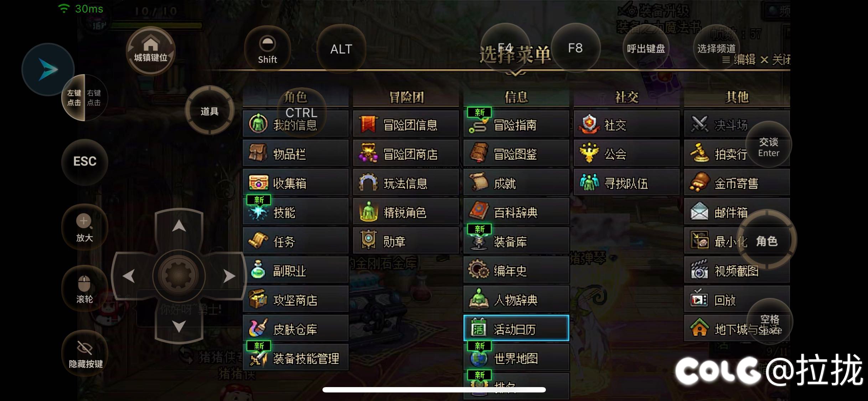This screenshot has height=401, width=868.
Task: Select 活动日历 calendar icon entry
Action: [x=479, y=328]
